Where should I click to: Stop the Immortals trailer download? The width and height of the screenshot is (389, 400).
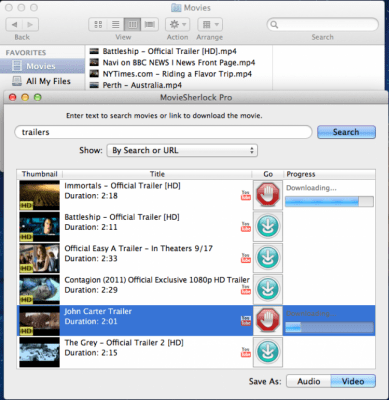268,195
